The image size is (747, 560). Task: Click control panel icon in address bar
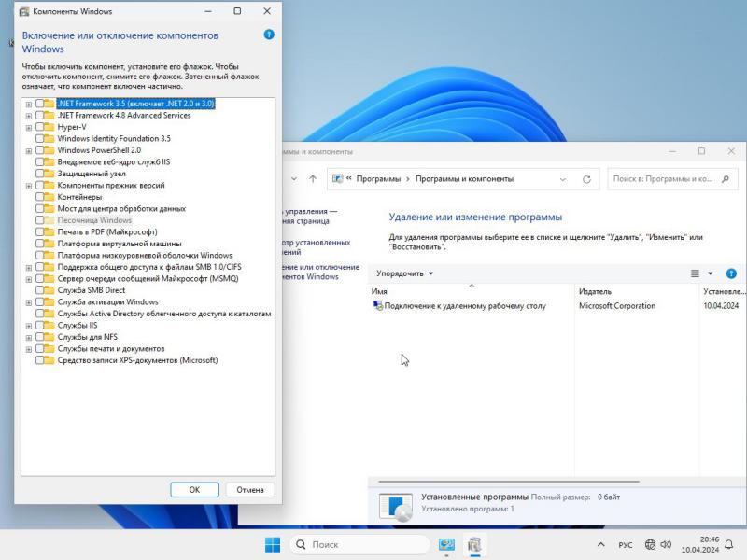337,179
